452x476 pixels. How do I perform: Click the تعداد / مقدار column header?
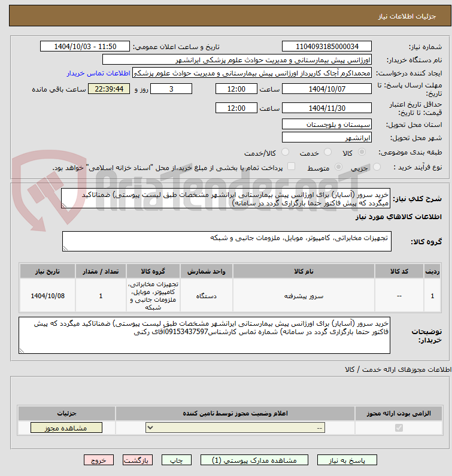coord(101,271)
